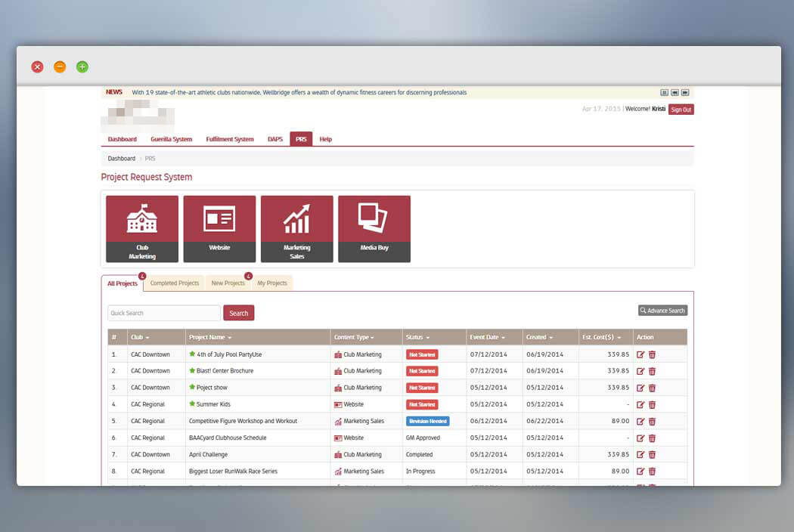
Task: Delete the Competitive Figure Workshop and Workout project
Action: [x=652, y=422]
